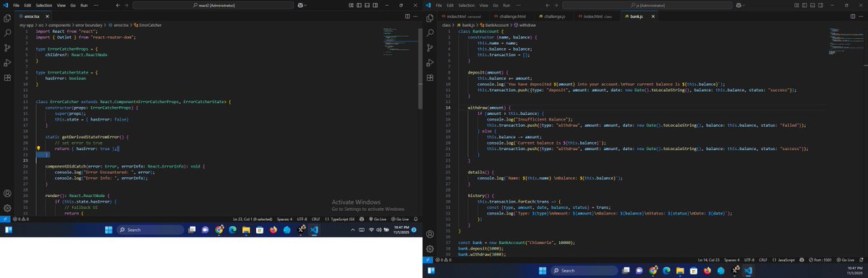Click CRLF line ending in left status bar

[315, 219]
